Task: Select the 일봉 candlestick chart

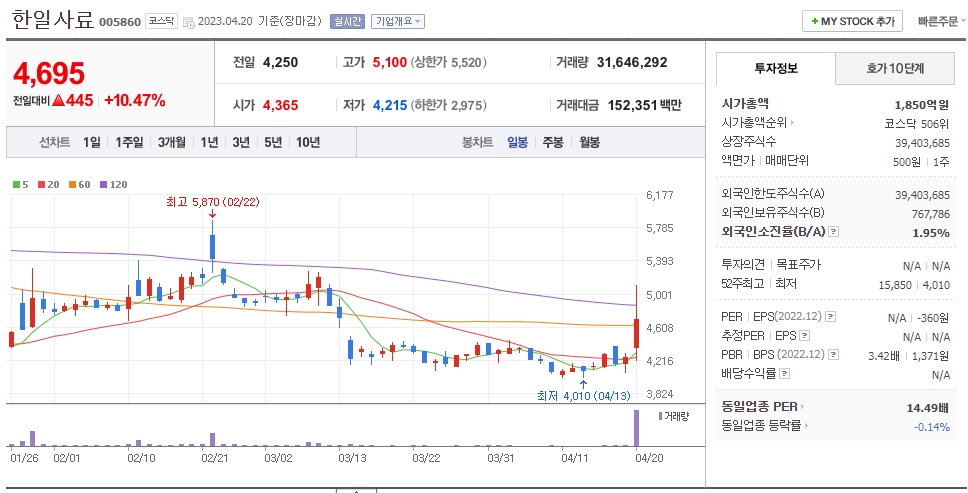Action: point(517,143)
